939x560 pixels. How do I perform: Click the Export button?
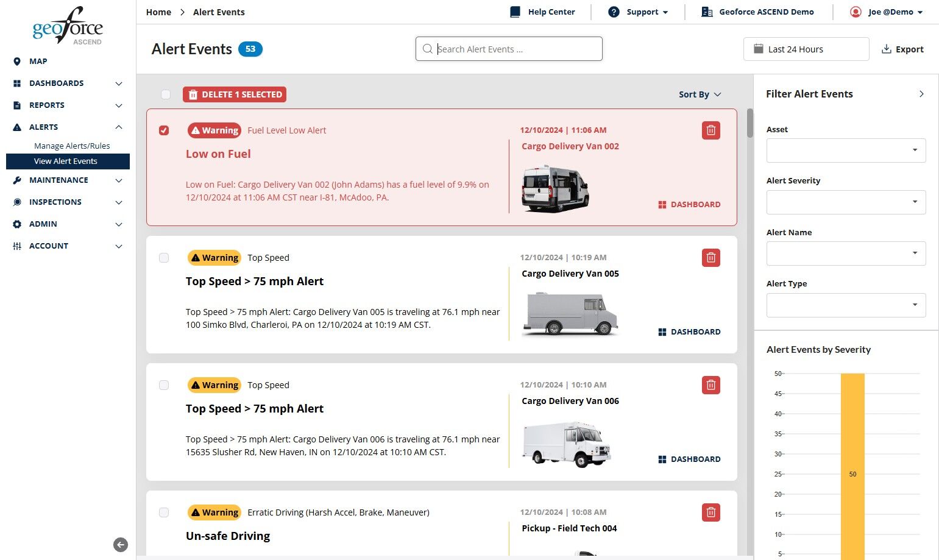coord(902,49)
